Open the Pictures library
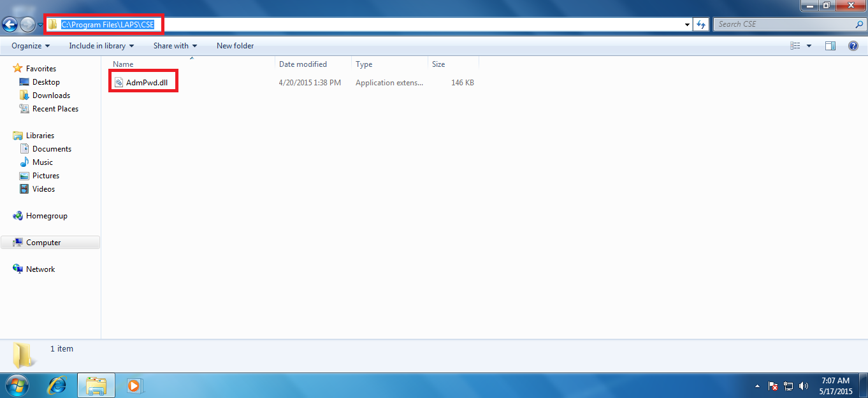 (46, 176)
